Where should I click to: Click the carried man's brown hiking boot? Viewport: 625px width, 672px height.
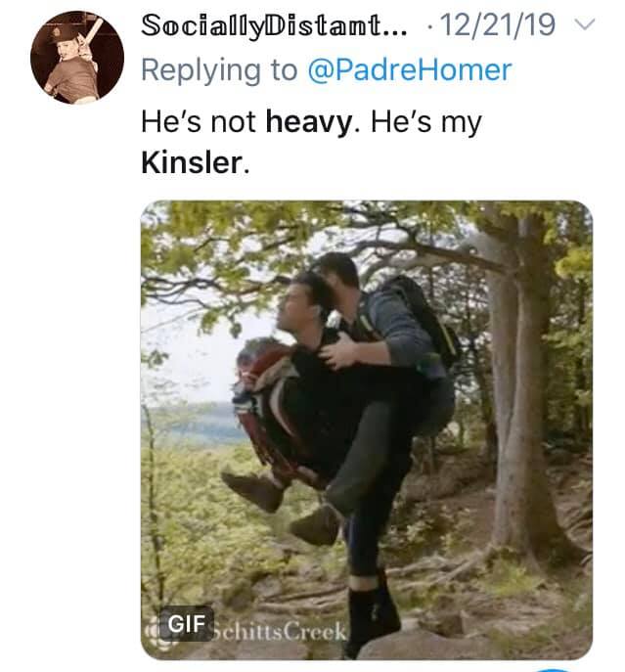[x=253, y=489]
